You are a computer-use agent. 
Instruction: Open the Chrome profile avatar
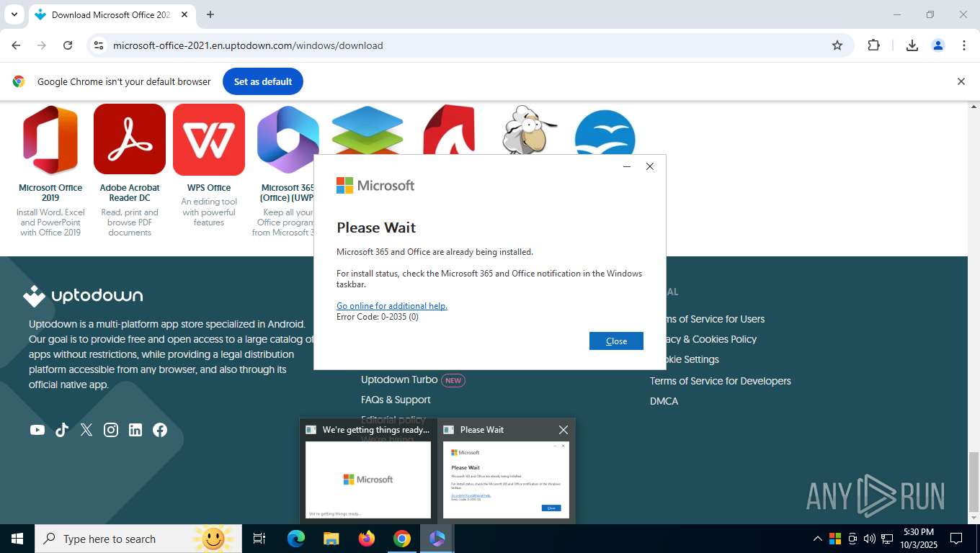pyautogui.click(x=938, y=45)
